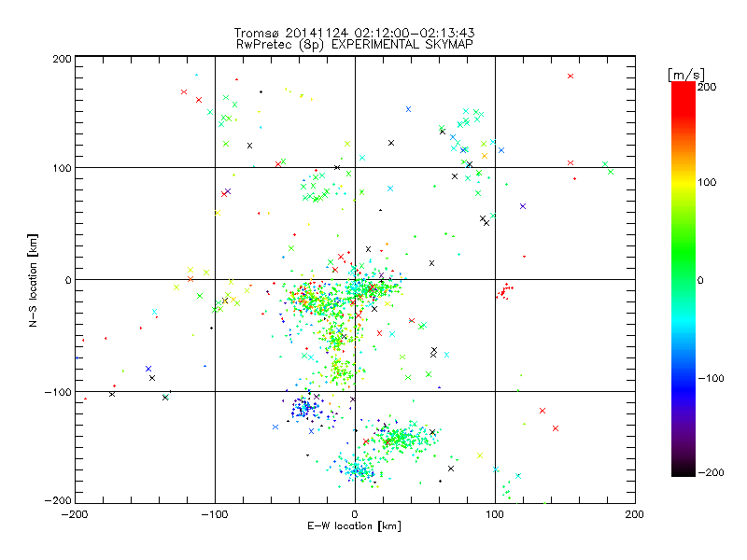Select the '-200' tick label on N-S axis
This screenshot has height=560, width=747.
(x=58, y=500)
